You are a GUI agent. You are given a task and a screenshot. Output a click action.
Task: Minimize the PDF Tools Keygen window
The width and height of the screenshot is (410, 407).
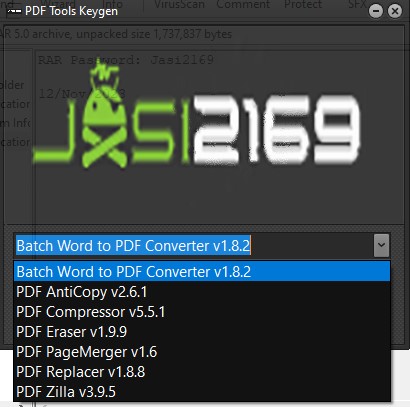click(376, 11)
